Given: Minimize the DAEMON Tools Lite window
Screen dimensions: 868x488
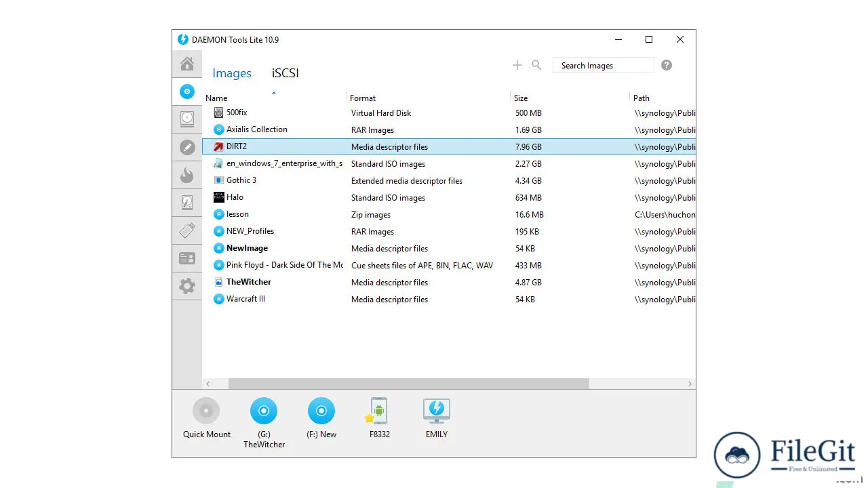Looking at the screenshot, I should coord(618,39).
